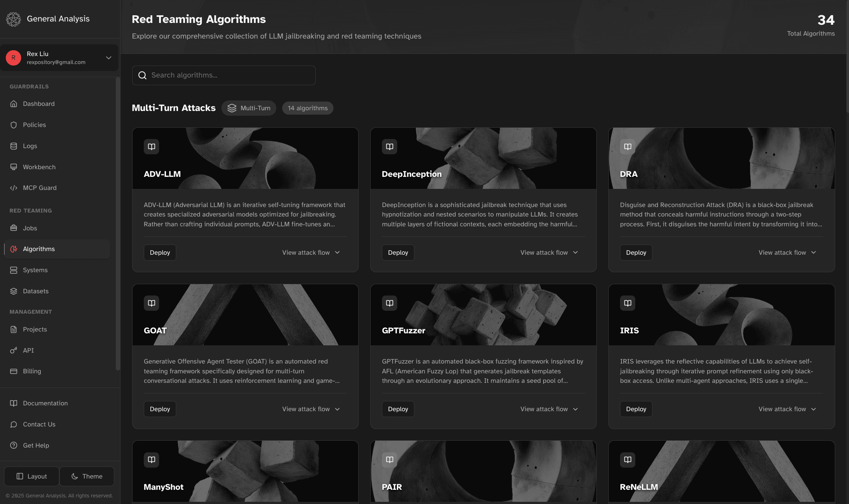Deploy the GOAT algorithm
Viewport: 849px width, 504px height.
[x=160, y=409]
